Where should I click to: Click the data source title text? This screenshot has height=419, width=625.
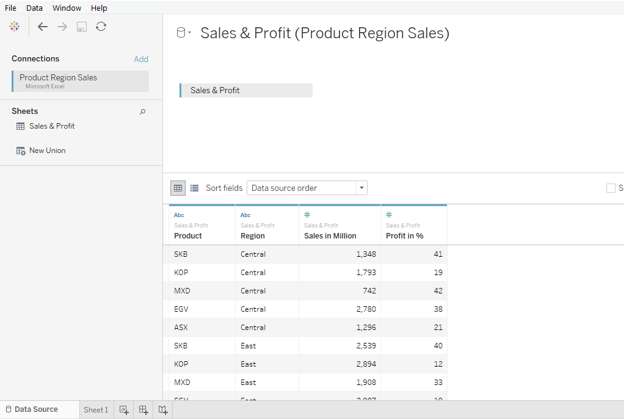click(x=324, y=33)
